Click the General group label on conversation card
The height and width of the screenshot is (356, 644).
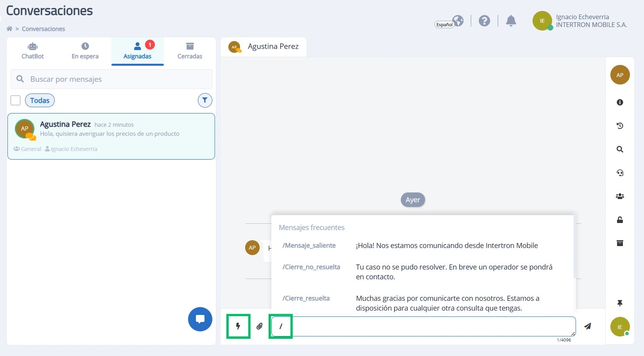click(27, 149)
